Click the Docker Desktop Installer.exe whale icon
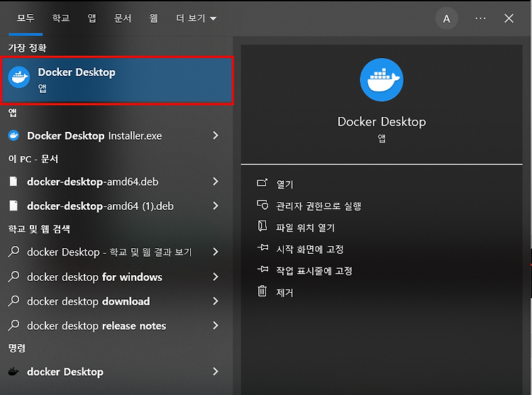532x395 pixels. (13, 135)
